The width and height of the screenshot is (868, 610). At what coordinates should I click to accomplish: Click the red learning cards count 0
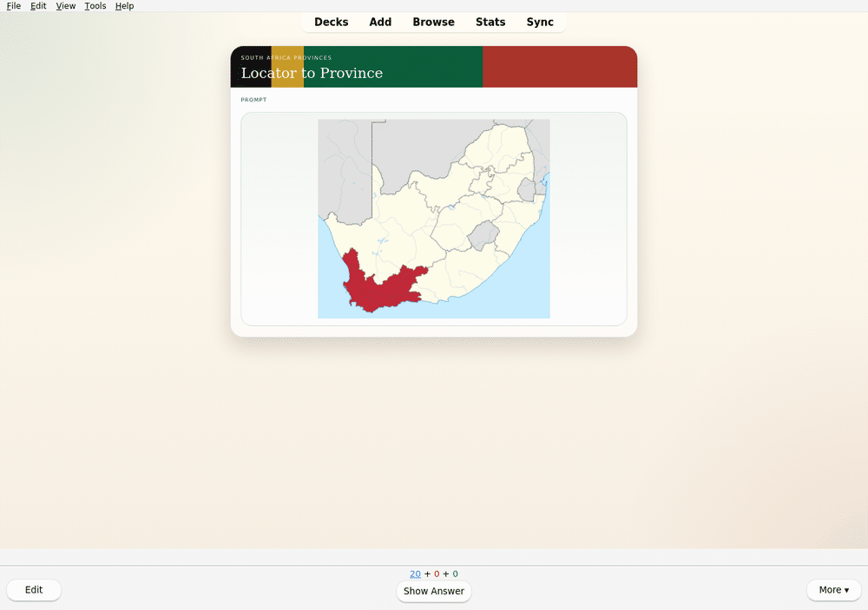[x=437, y=574]
